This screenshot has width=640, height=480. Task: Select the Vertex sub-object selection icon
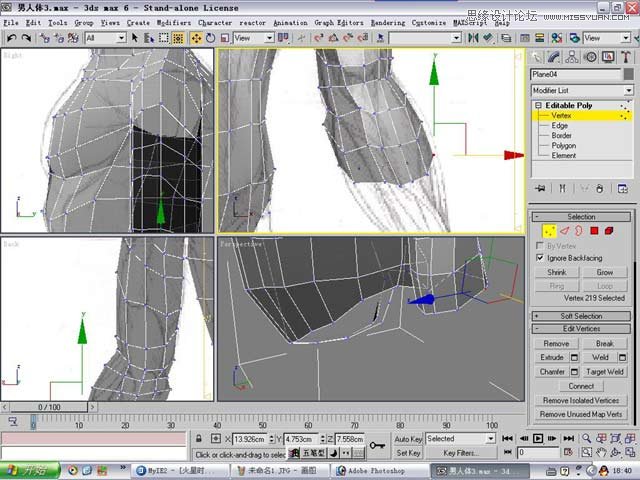(x=548, y=231)
